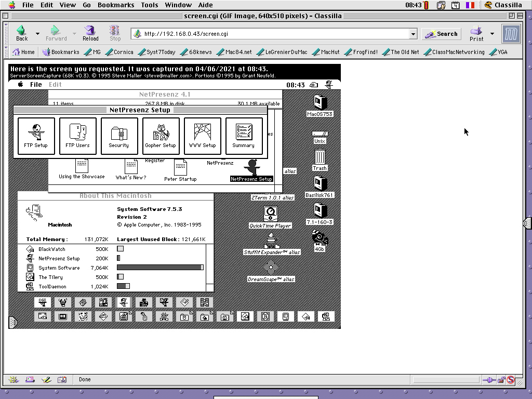Select the 4Gb volume icon
Image resolution: width=532 pixels, height=399 pixels.
point(320,238)
